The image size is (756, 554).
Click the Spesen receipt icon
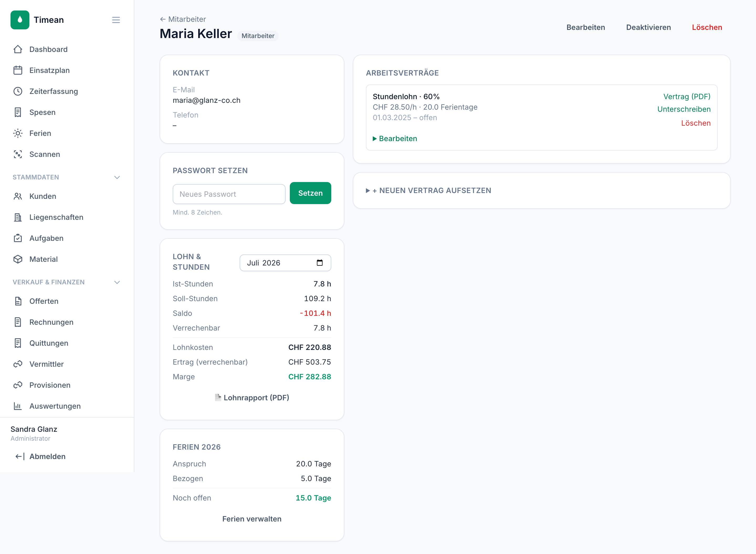click(18, 112)
